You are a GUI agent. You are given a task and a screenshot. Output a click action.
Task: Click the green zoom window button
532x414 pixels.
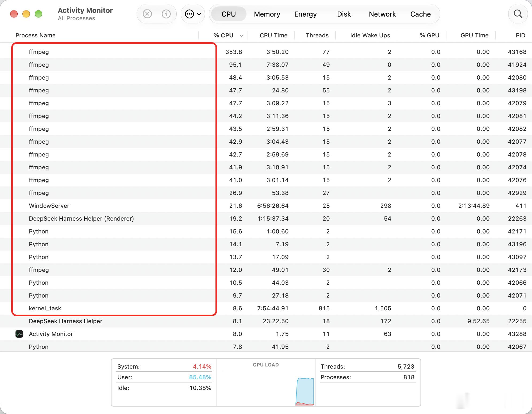38,14
